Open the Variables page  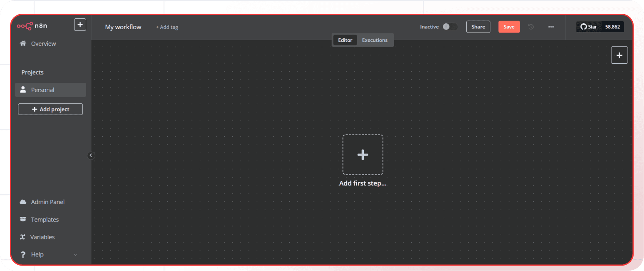[x=42, y=237]
